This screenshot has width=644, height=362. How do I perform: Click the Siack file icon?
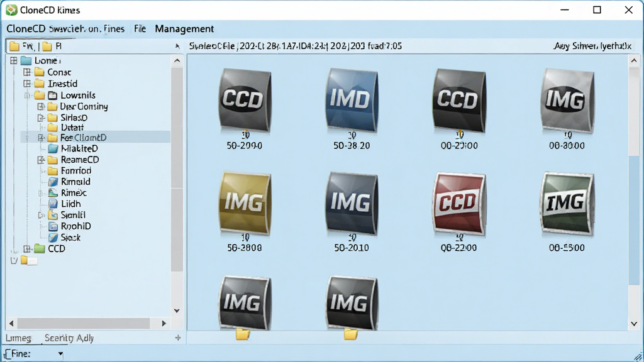coord(53,238)
